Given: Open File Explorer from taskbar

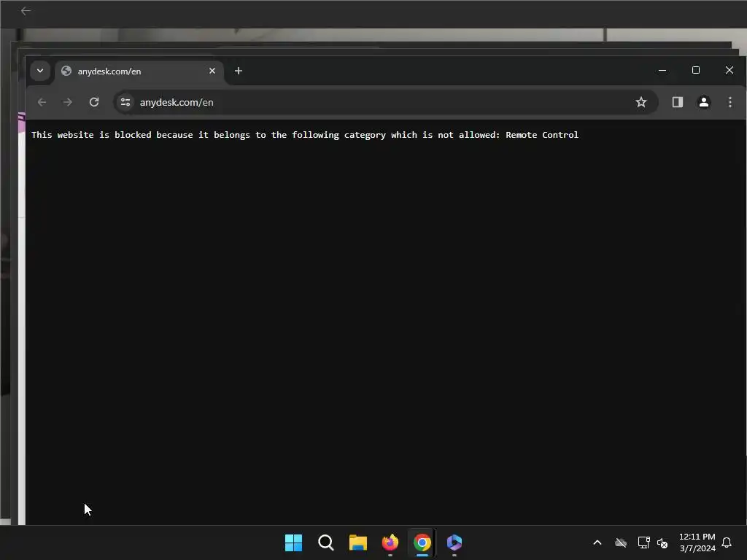Looking at the screenshot, I should 357,542.
